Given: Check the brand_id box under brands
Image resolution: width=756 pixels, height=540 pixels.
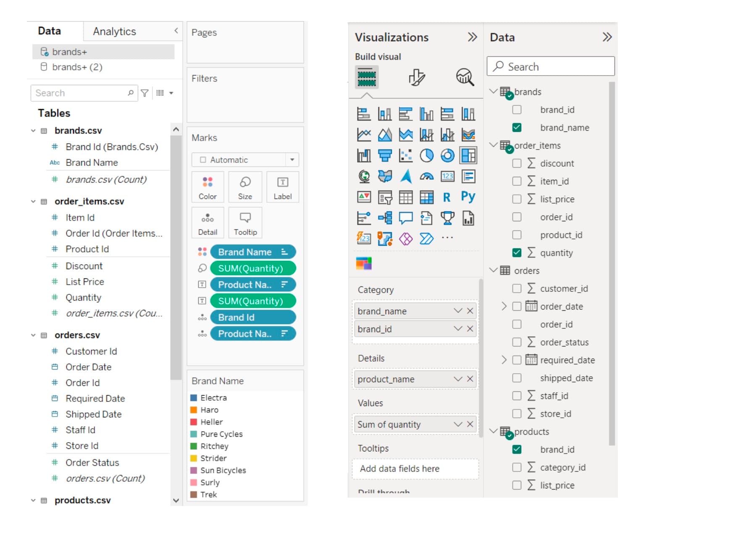Looking at the screenshot, I should point(517,110).
